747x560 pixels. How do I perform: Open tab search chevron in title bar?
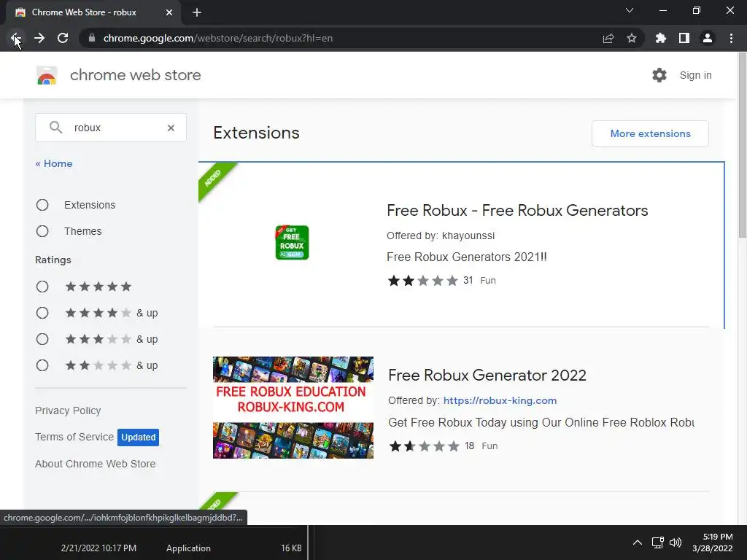(630, 10)
